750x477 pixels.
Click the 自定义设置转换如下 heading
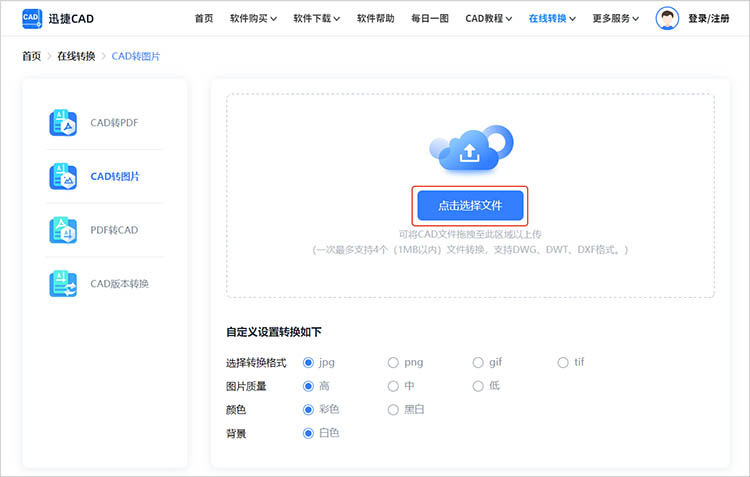point(274,332)
